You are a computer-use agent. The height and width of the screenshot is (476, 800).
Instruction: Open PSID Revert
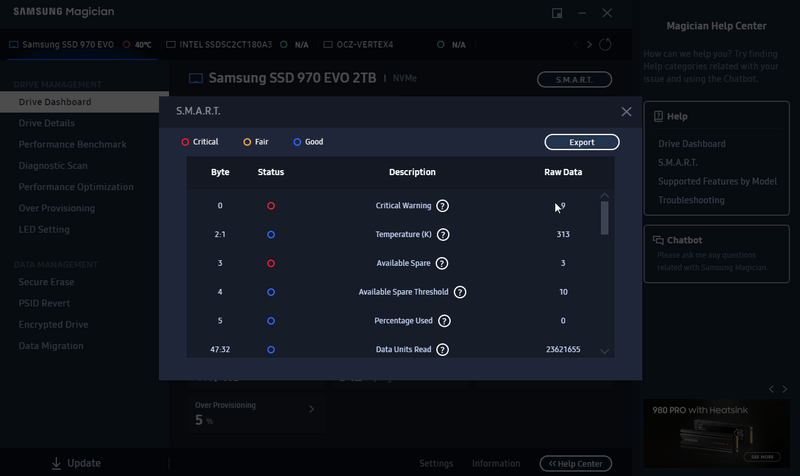44,304
